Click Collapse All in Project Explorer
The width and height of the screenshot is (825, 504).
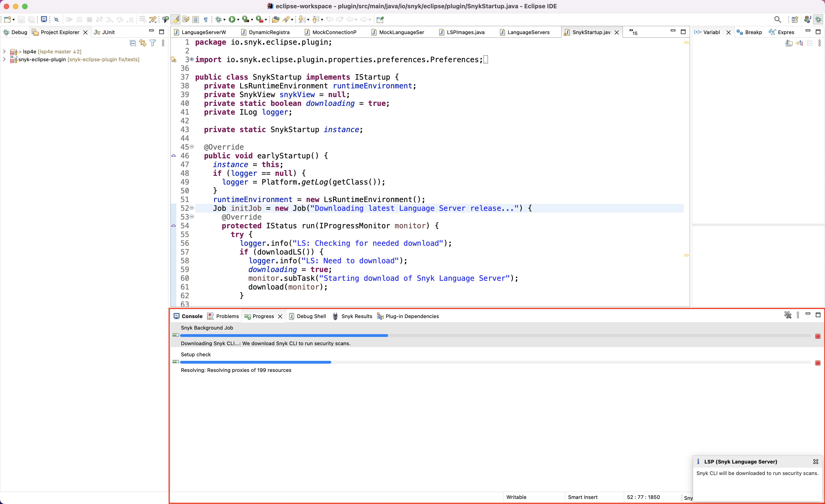point(133,43)
